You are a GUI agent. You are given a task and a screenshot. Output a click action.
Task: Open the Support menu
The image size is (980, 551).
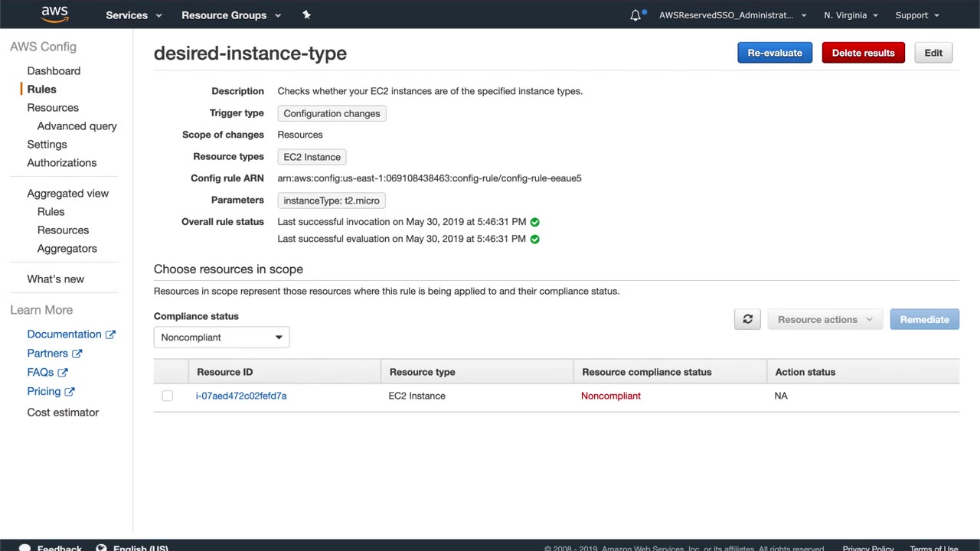click(916, 15)
